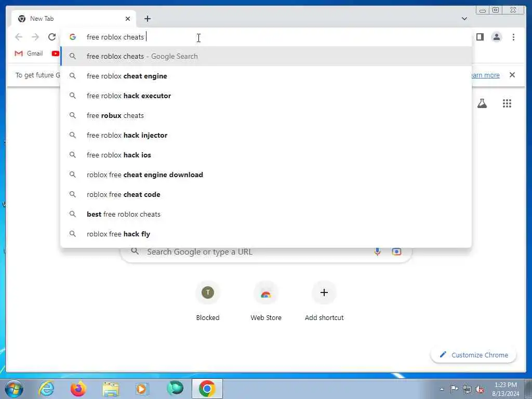532x399 pixels.
Task: Select the 'free robux cheats' suggestion
Action: (266, 115)
